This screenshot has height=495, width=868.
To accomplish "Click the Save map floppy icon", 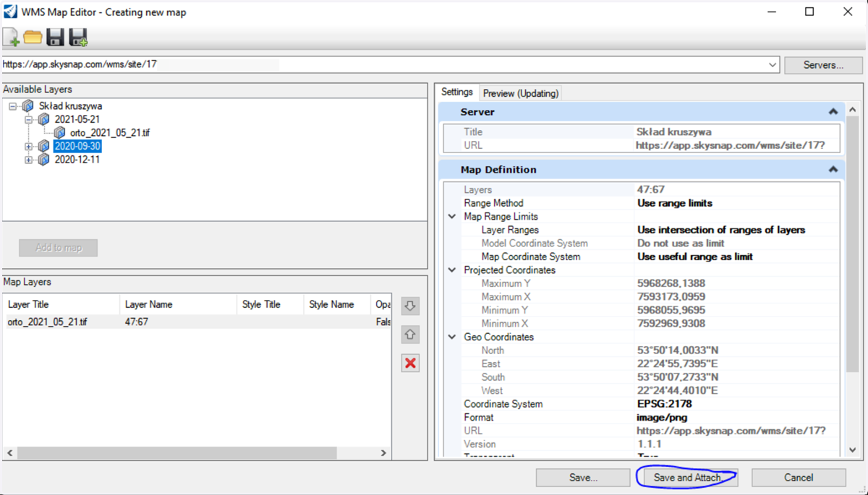I will click(x=55, y=38).
